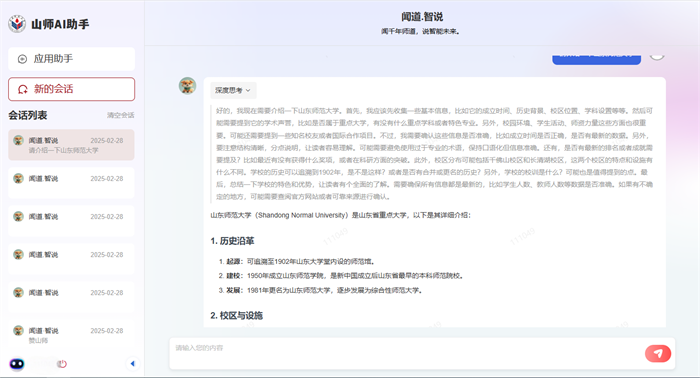The image size is (700, 378).
Task: Click the 山师AI助手 logo icon
Action: [x=17, y=24]
